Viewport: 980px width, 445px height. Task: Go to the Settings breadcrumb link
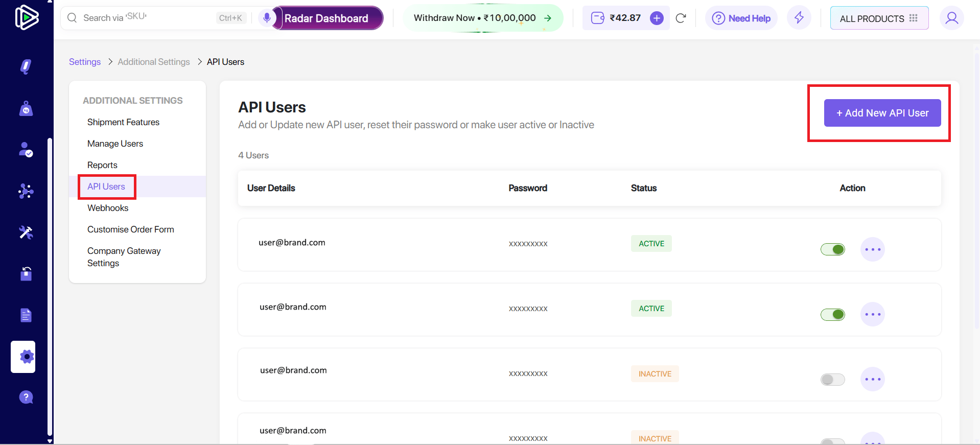pyautogui.click(x=85, y=62)
